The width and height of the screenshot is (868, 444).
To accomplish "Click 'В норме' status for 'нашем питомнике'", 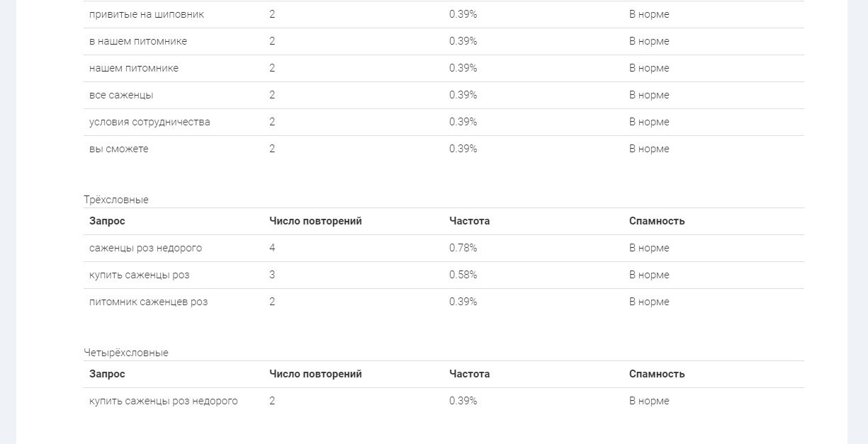I will [x=649, y=68].
